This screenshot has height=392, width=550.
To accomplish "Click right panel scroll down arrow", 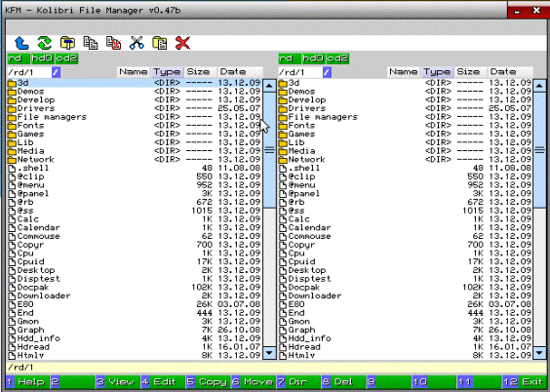I will pyautogui.click(x=539, y=352).
